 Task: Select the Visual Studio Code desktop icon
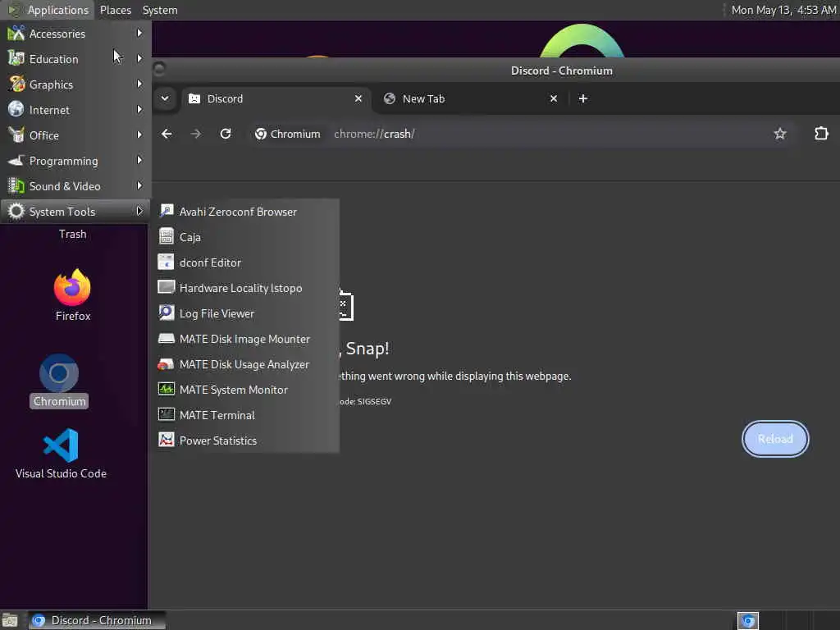click(x=61, y=453)
